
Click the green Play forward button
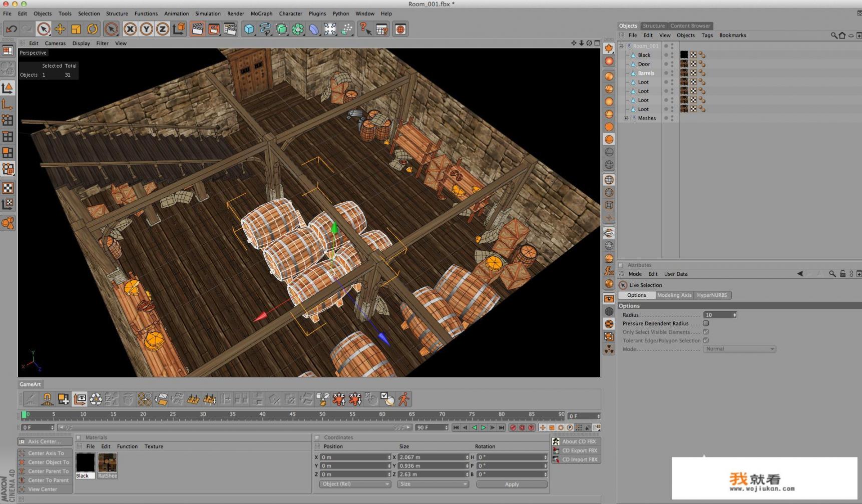484,427
